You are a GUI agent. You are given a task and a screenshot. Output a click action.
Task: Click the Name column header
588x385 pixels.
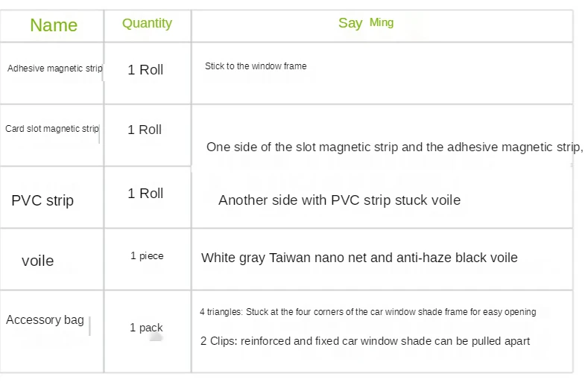tap(54, 25)
